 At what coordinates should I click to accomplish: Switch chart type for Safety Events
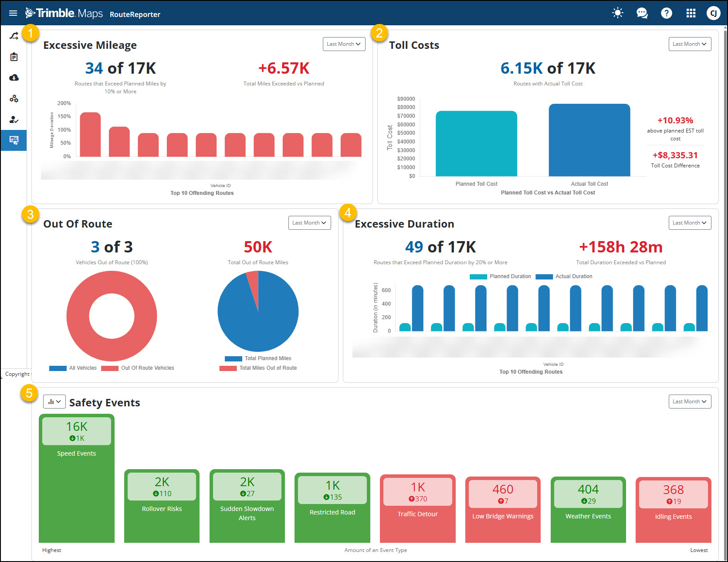point(54,401)
